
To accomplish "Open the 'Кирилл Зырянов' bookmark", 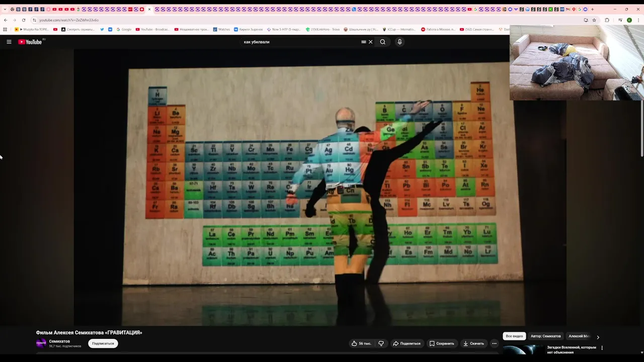I will [x=249, y=29].
